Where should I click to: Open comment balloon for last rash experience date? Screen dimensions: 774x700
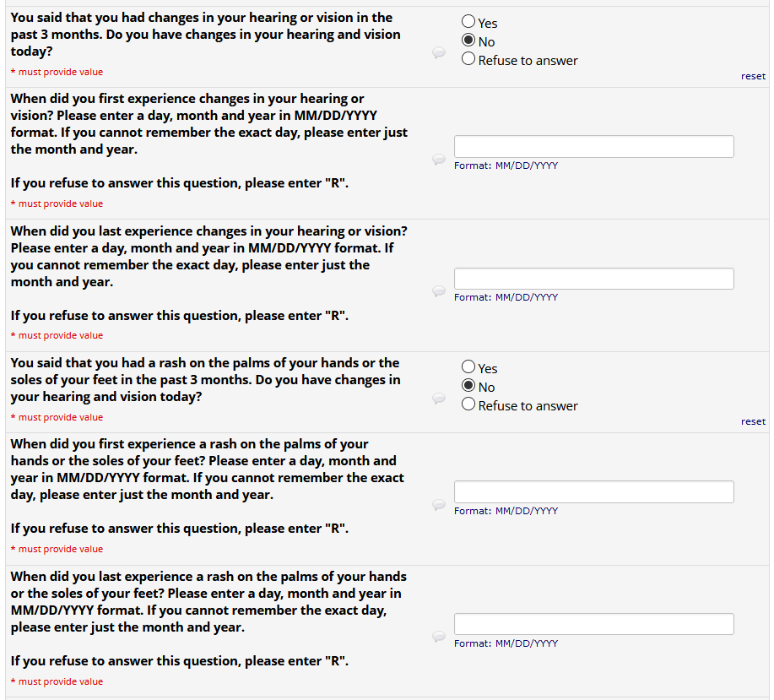(x=439, y=637)
